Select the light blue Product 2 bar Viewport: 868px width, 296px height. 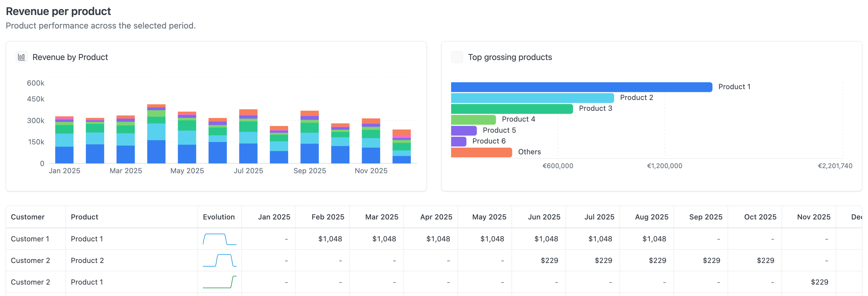[x=532, y=98]
